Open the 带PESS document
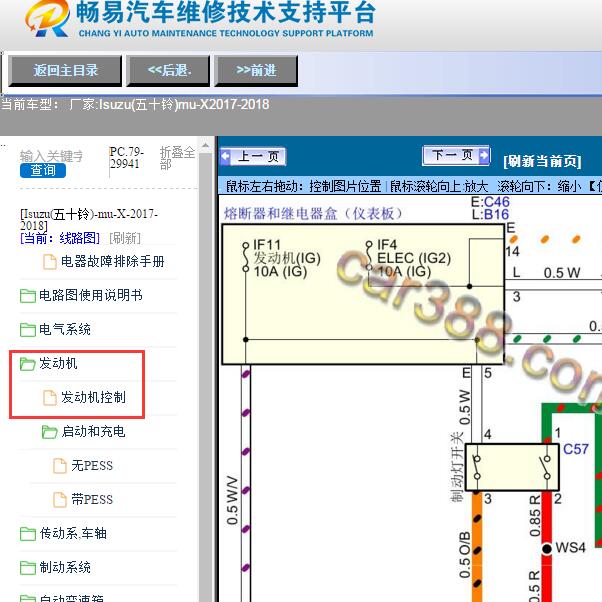 pos(92,499)
